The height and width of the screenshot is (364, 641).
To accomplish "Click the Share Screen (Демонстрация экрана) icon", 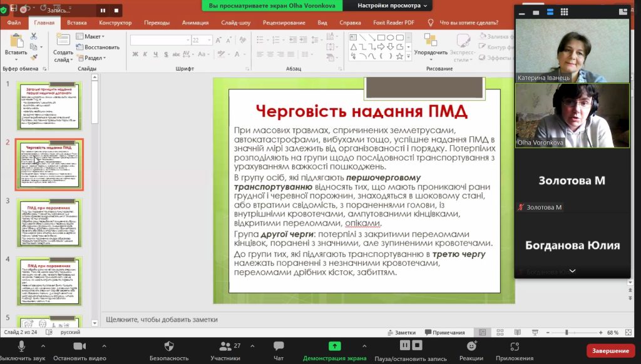I will [334, 346].
